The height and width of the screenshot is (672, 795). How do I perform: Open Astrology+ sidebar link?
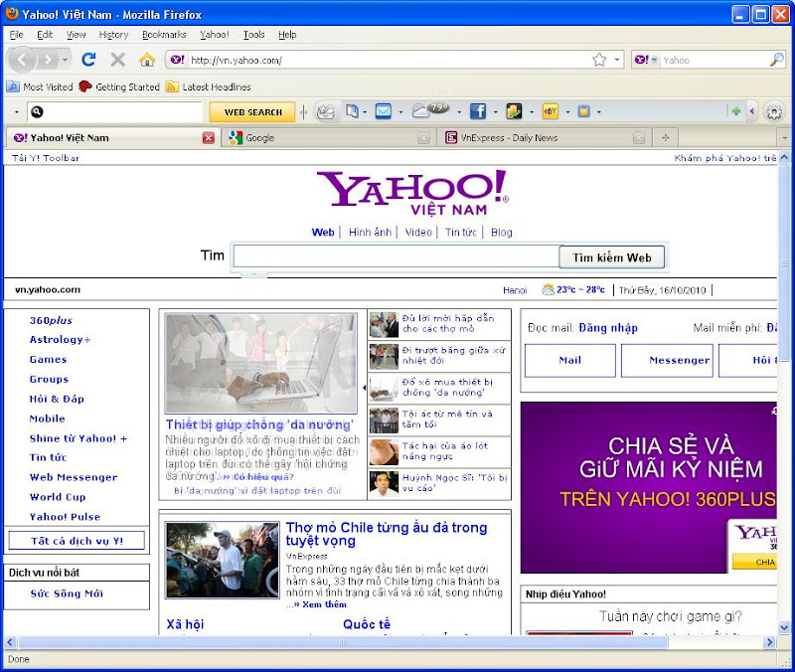60,340
